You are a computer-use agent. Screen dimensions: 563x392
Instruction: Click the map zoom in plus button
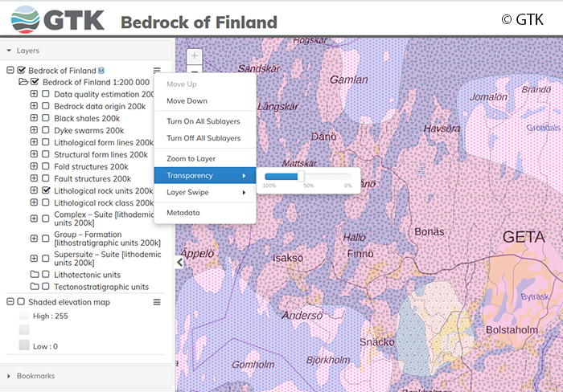click(194, 56)
